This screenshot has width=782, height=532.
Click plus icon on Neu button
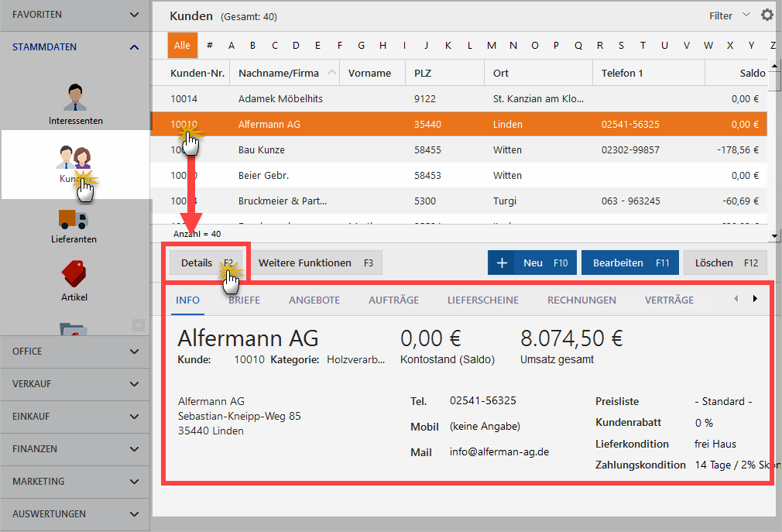[x=502, y=263]
